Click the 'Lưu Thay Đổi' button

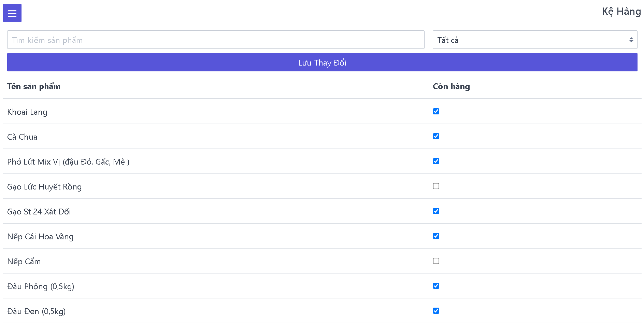click(x=322, y=62)
